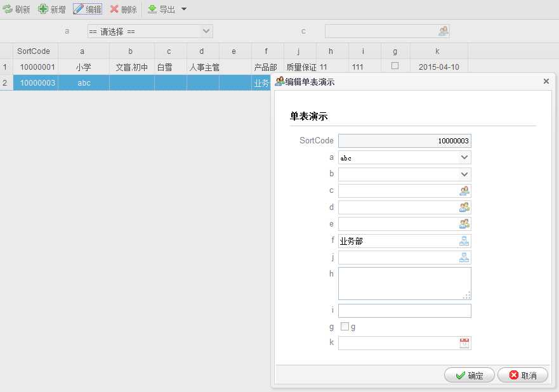Viewport: 559px width, 392px height.
Task: Click cell 人事主管 in first row
Action: tap(202, 67)
